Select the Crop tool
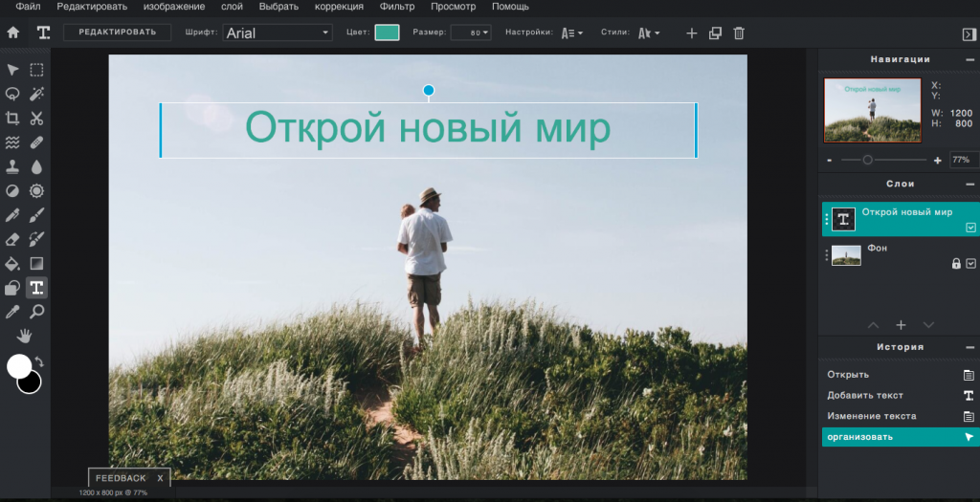 click(12, 118)
